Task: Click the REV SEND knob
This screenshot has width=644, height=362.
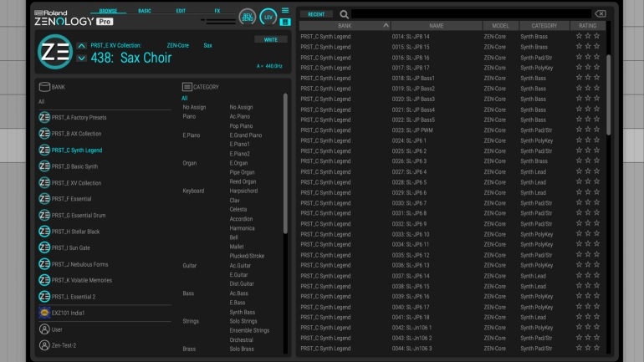Action: coord(248,18)
